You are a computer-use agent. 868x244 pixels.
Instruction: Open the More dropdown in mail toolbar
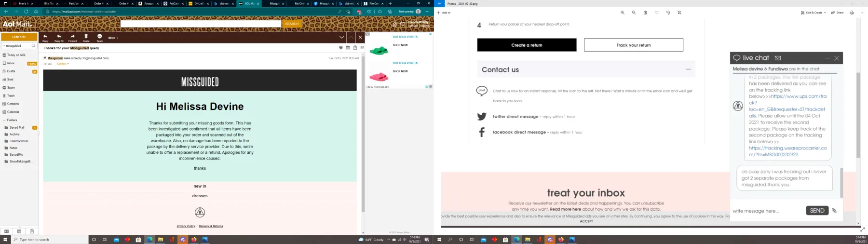[113, 38]
